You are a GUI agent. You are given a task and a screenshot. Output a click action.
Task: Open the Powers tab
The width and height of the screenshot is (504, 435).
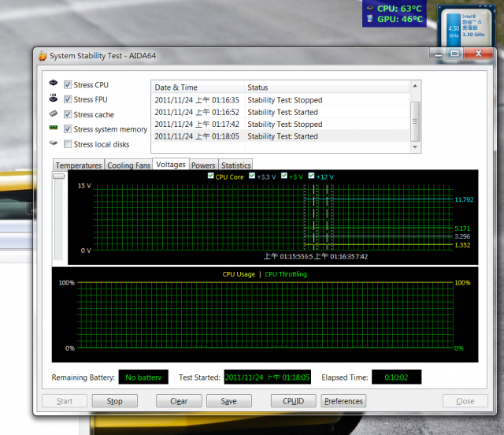[203, 165]
